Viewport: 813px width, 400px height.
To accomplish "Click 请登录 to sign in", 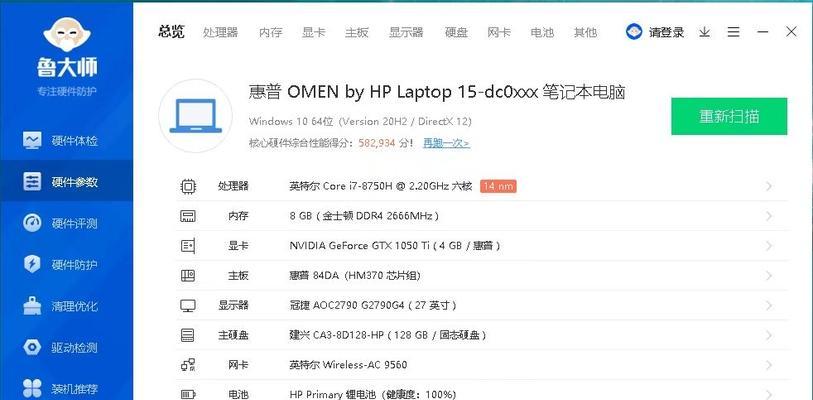I will 666,32.
